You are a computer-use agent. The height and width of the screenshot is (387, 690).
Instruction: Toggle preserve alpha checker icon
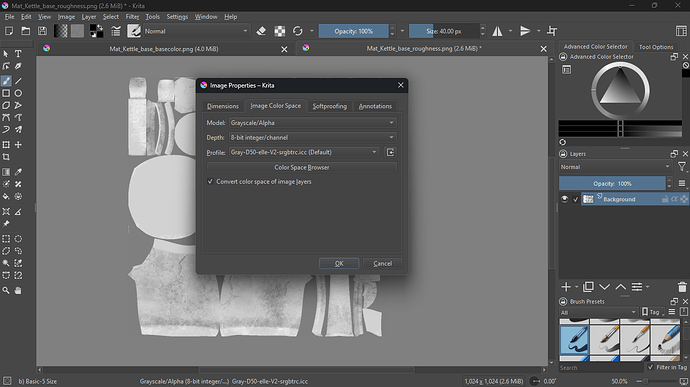click(x=279, y=31)
